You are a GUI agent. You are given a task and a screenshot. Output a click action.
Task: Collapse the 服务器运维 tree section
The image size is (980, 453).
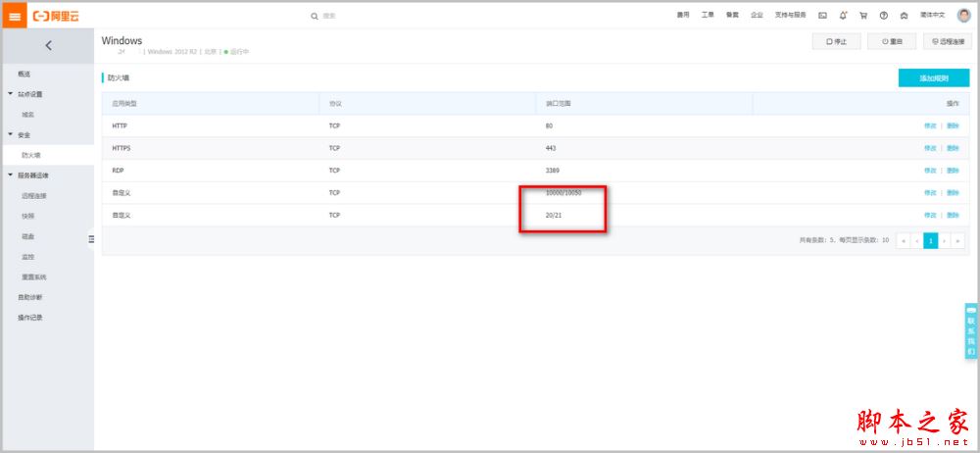pos(11,176)
